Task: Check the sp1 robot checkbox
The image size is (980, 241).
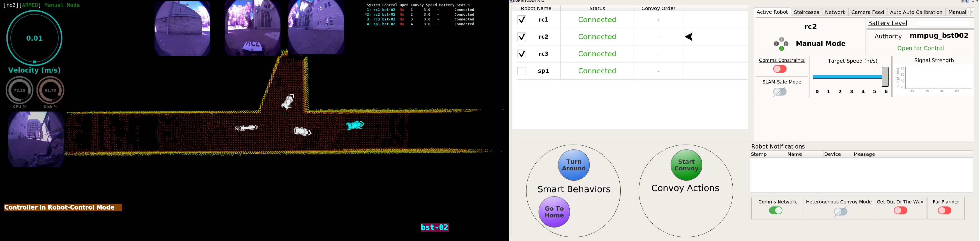Action: tap(522, 71)
